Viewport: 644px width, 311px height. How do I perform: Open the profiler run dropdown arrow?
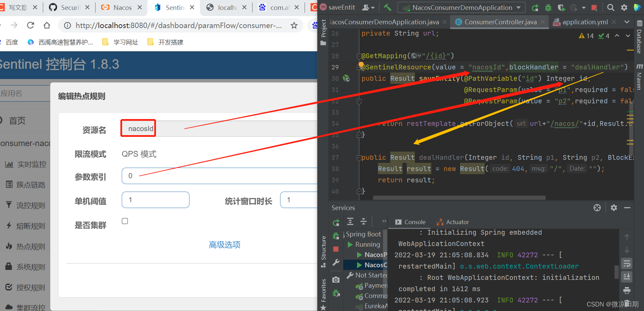(x=583, y=8)
